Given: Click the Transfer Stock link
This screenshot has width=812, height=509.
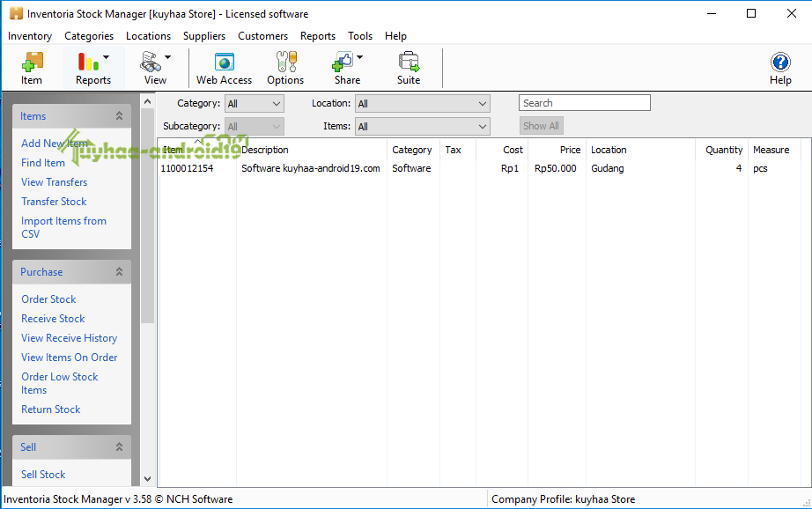Looking at the screenshot, I should [x=54, y=202].
